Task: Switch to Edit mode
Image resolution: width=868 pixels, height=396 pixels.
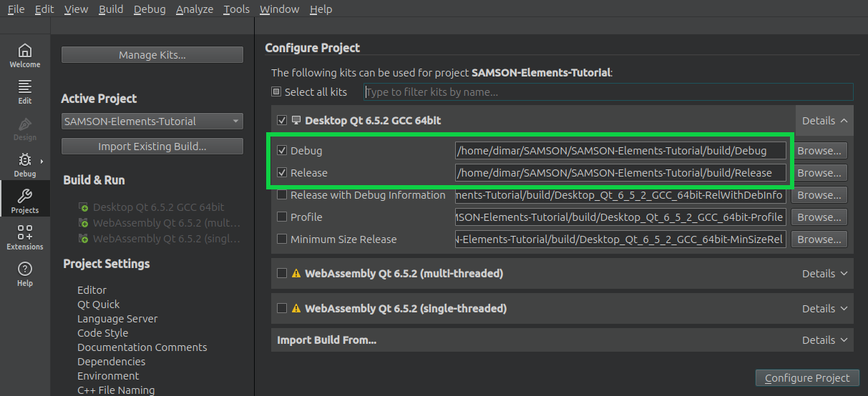Action: [25, 91]
